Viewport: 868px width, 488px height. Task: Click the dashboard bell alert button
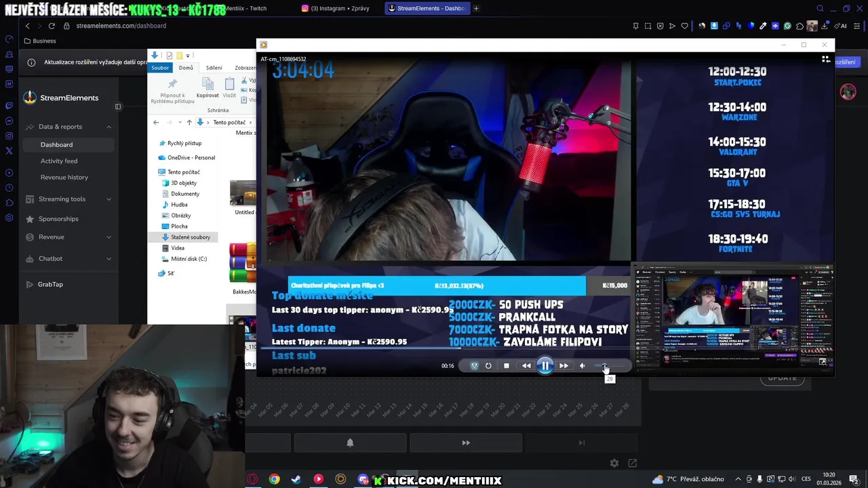tap(350, 443)
